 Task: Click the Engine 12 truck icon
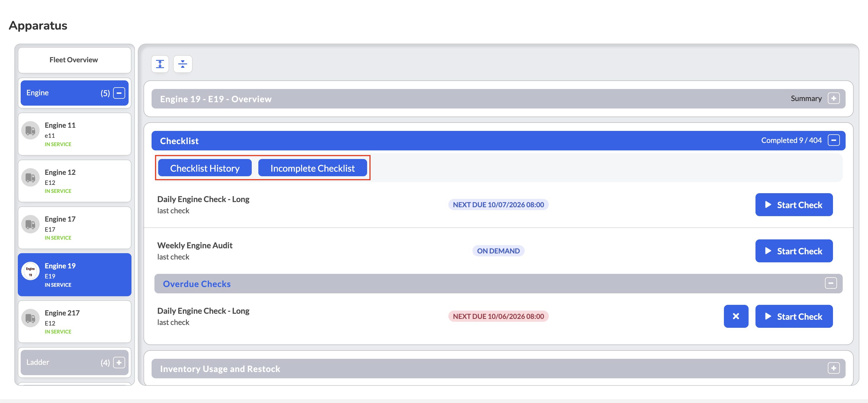(x=30, y=177)
